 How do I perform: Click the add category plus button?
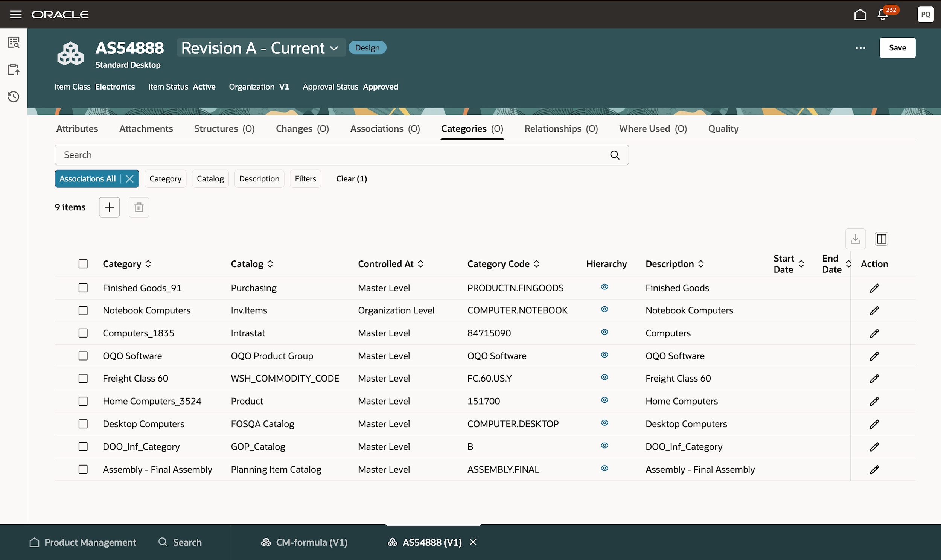(x=109, y=207)
